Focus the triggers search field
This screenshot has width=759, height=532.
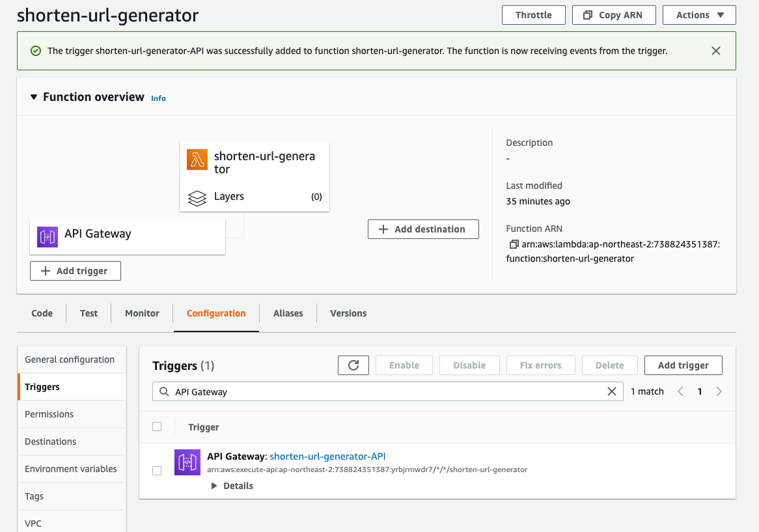click(388, 391)
